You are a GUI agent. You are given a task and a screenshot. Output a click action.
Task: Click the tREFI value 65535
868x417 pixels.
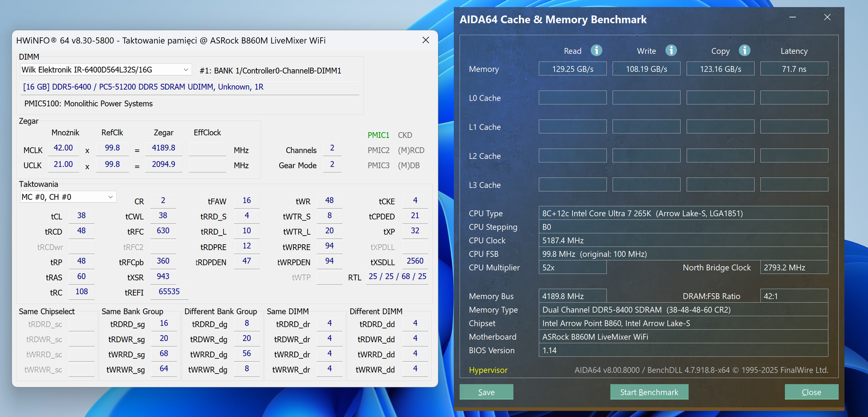point(169,292)
